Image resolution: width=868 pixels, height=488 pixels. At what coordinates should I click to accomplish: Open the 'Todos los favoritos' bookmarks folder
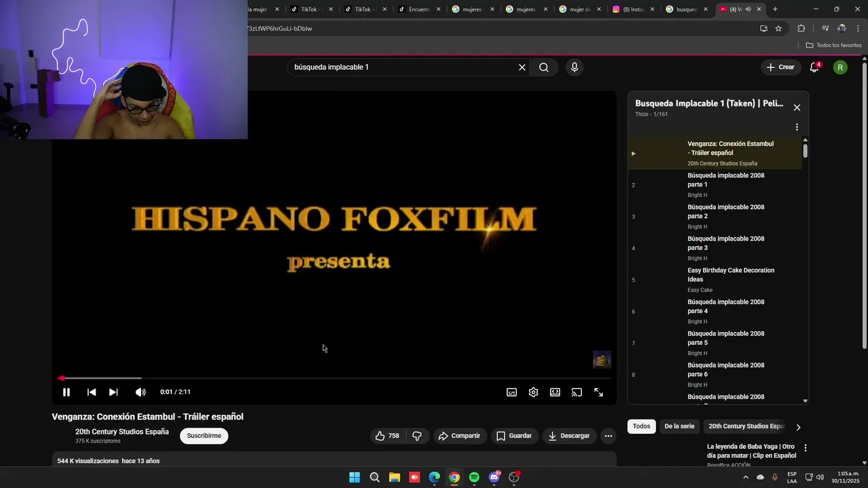tap(833, 45)
